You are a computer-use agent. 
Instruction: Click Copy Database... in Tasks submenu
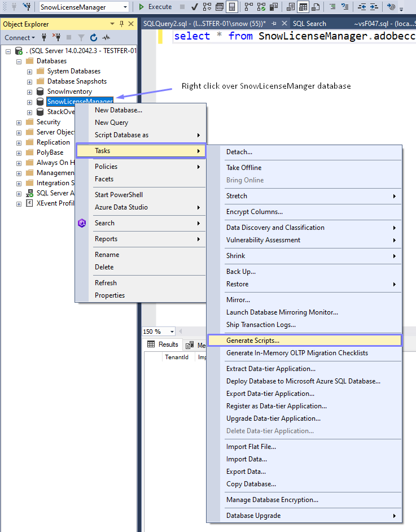point(304,484)
